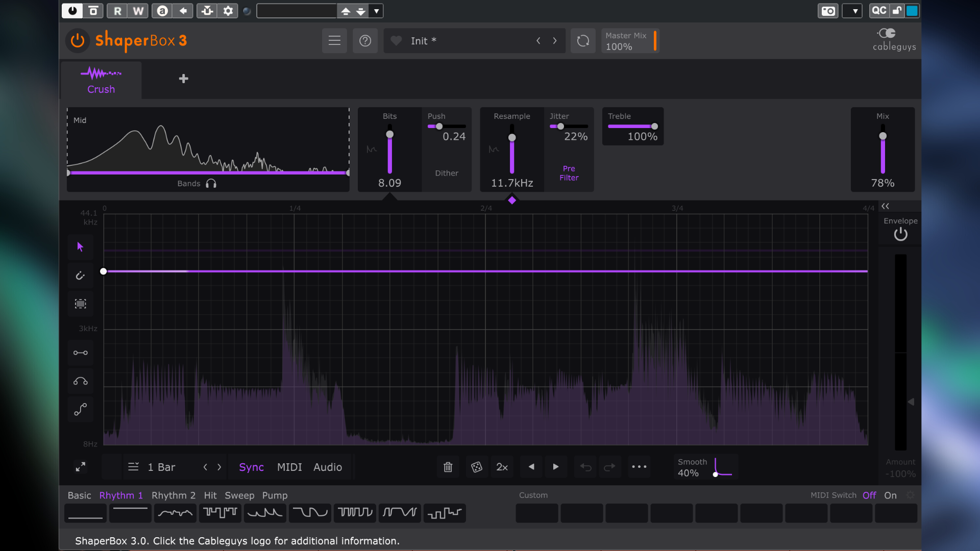
Task: Select the Pump preset tab
Action: coord(275,495)
